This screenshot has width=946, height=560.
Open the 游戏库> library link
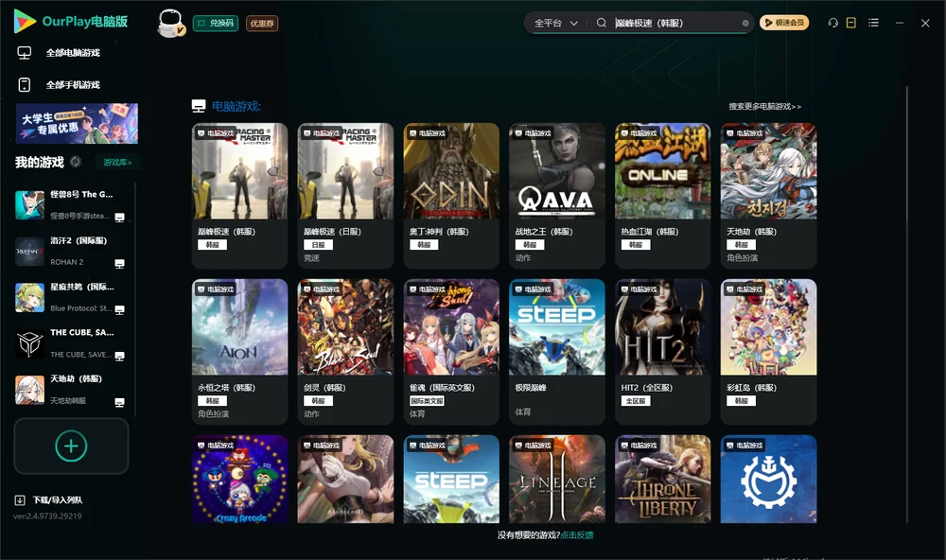117,163
